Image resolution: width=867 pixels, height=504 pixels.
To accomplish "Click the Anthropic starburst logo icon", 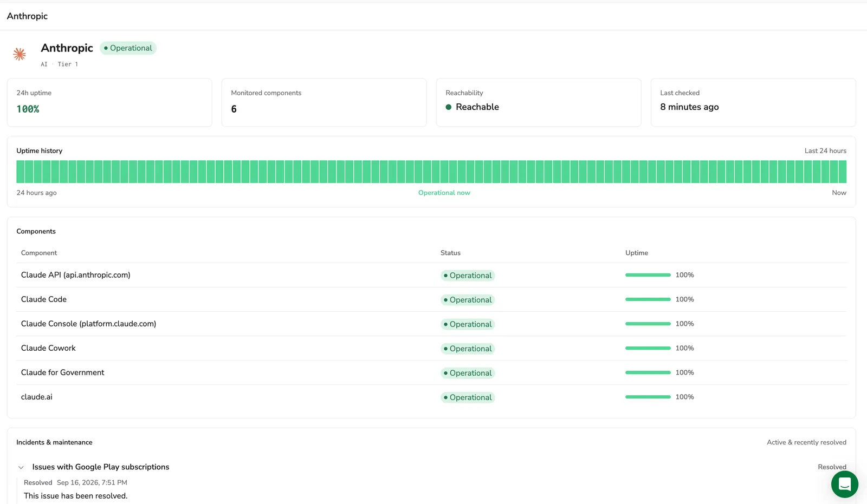I will tap(20, 54).
